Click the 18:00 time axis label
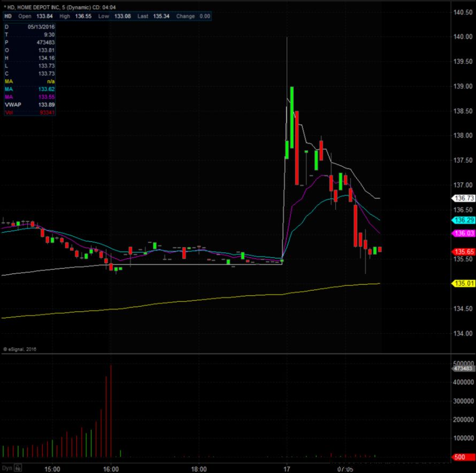This screenshot has width=476, height=473. pos(198,469)
